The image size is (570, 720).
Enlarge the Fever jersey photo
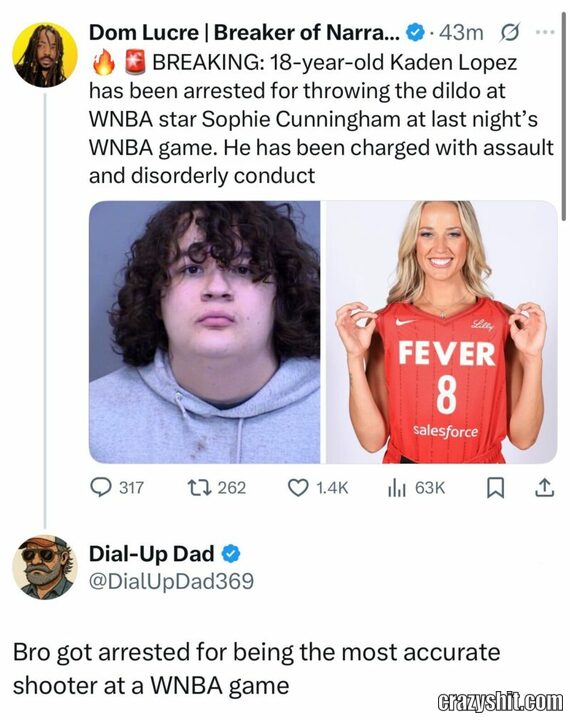tap(442, 332)
